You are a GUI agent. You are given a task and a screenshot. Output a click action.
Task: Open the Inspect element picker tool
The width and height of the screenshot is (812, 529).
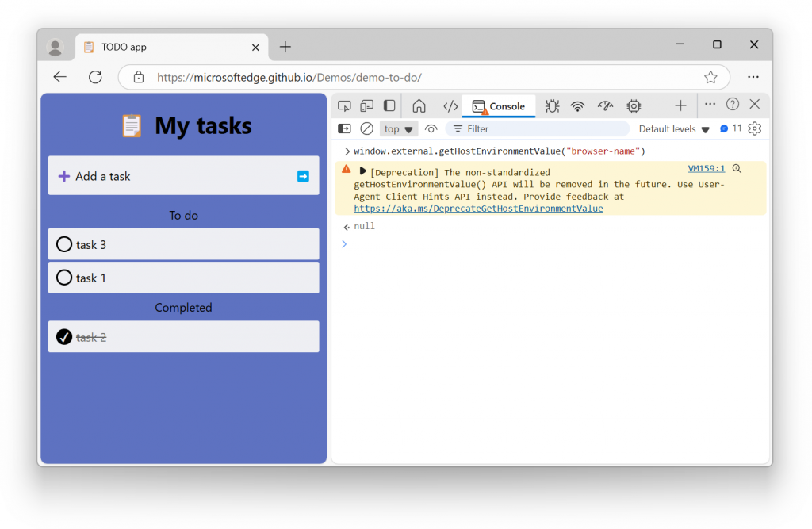tap(344, 105)
